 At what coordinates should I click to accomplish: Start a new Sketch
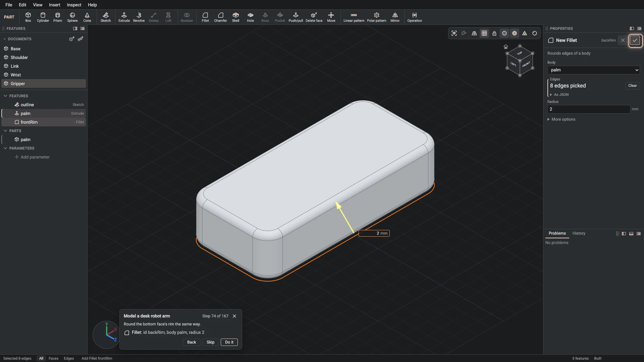coord(106,17)
